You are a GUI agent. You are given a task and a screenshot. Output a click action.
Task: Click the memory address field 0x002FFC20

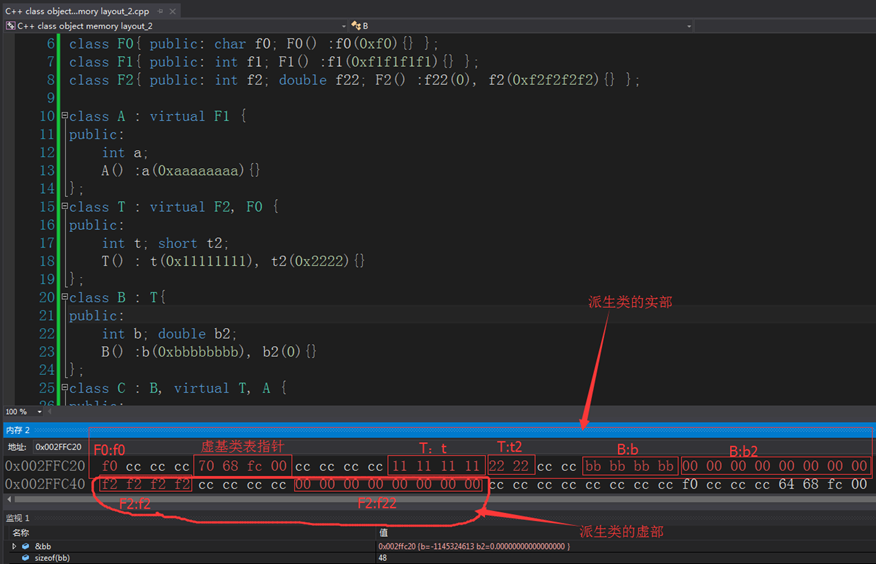click(59, 447)
